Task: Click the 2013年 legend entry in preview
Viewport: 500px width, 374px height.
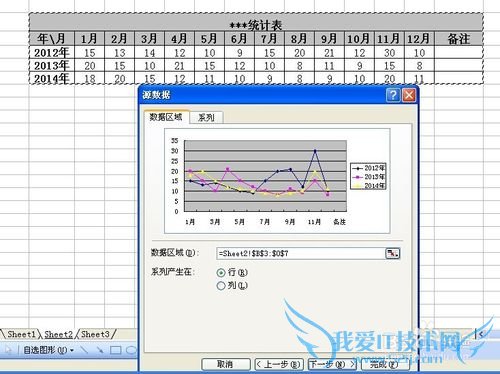Action: pos(368,177)
